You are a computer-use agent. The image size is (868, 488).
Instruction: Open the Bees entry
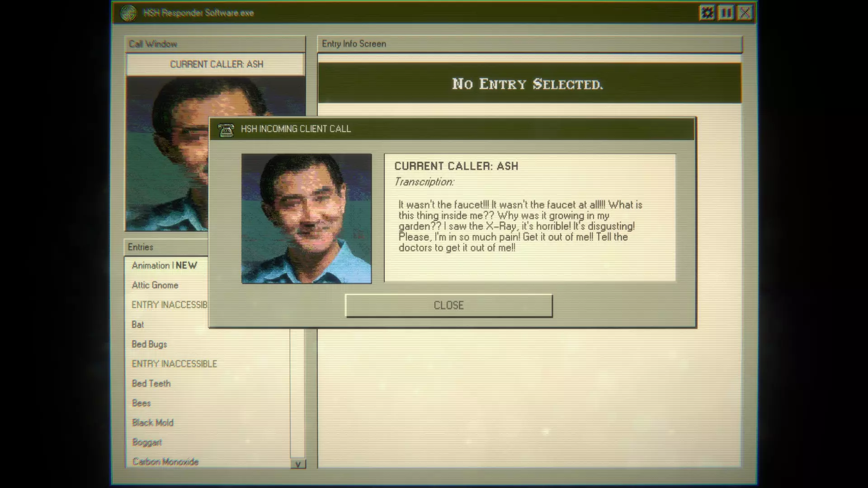pyautogui.click(x=141, y=403)
